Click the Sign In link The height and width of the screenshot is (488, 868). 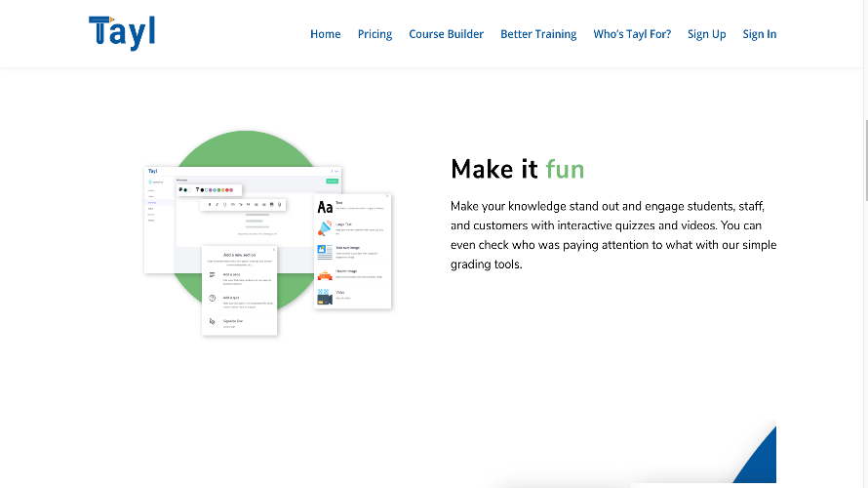(x=760, y=34)
